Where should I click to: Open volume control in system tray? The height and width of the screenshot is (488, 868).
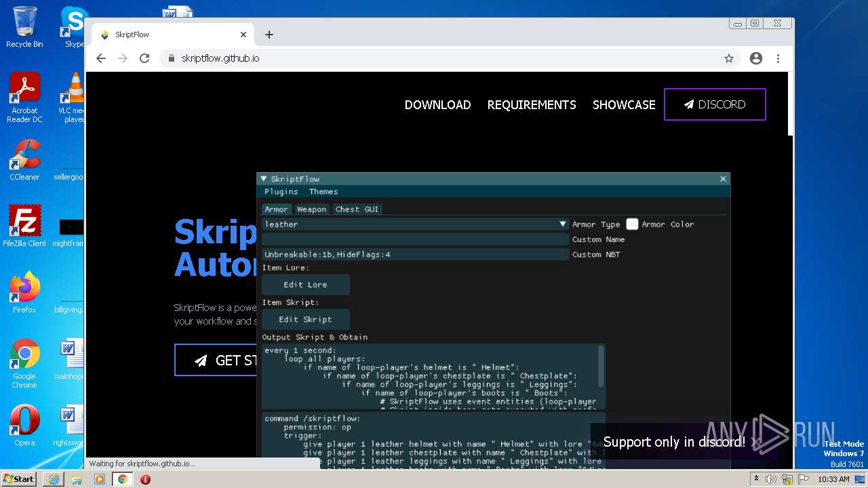(771, 479)
